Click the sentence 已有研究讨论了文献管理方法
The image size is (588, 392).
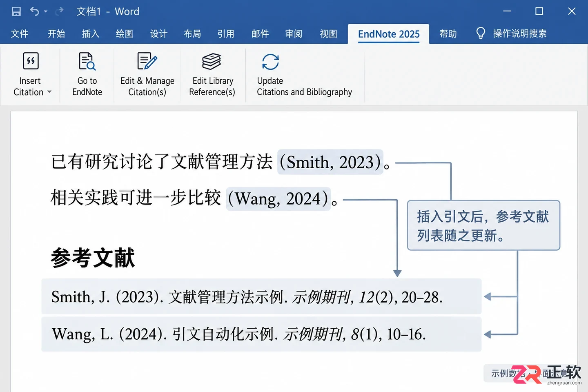tap(162, 162)
